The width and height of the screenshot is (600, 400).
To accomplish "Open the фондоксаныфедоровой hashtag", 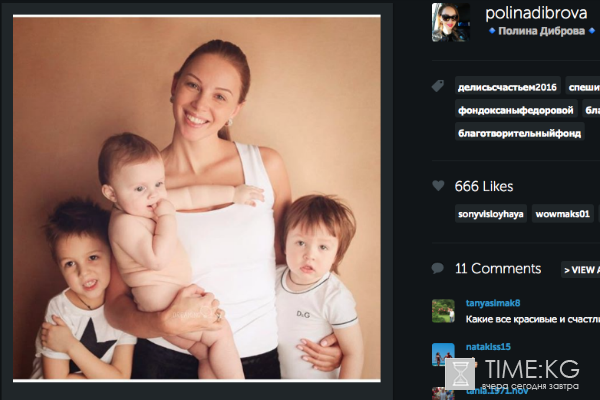I will pos(515,110).
